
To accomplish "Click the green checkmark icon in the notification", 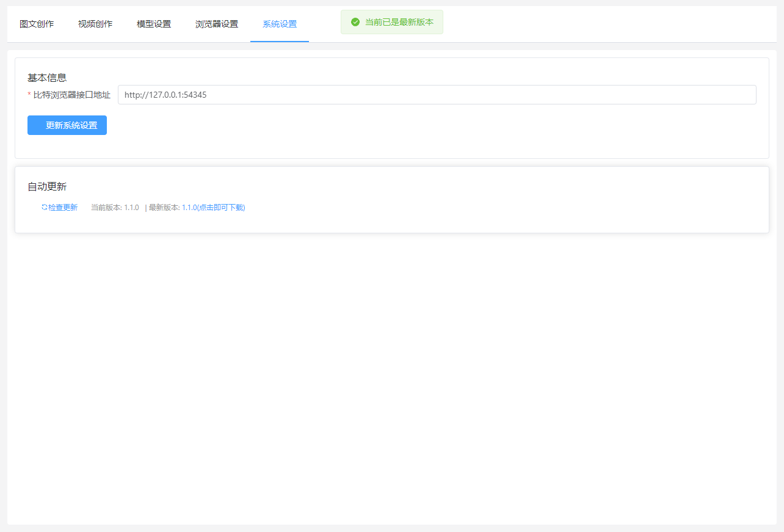I will coord(355,22).
